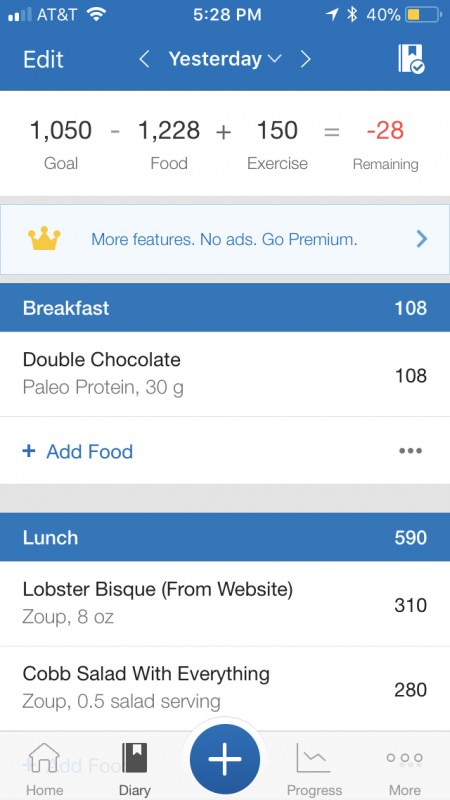The width and height of the screenshot is (450, 800).
Task: Go to previous day arrow
Action: [x=144, y=59]
